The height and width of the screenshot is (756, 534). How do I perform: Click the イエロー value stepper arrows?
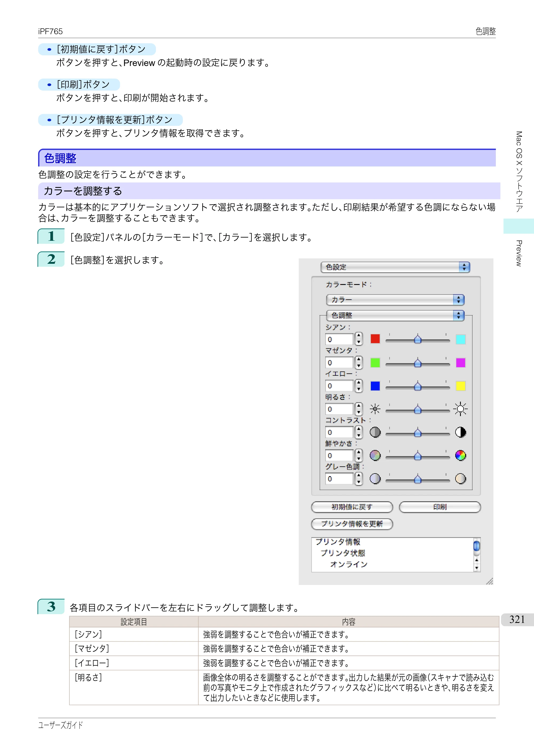359,386
